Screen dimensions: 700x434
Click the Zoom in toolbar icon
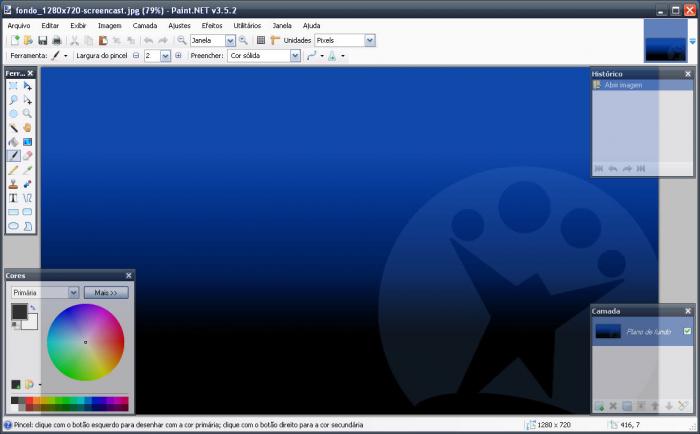(x=243, y=40)
